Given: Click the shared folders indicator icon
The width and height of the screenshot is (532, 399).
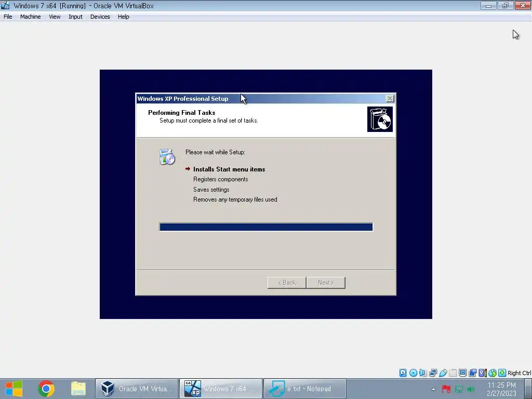Looking at the screenshot, I should (453, 373).
